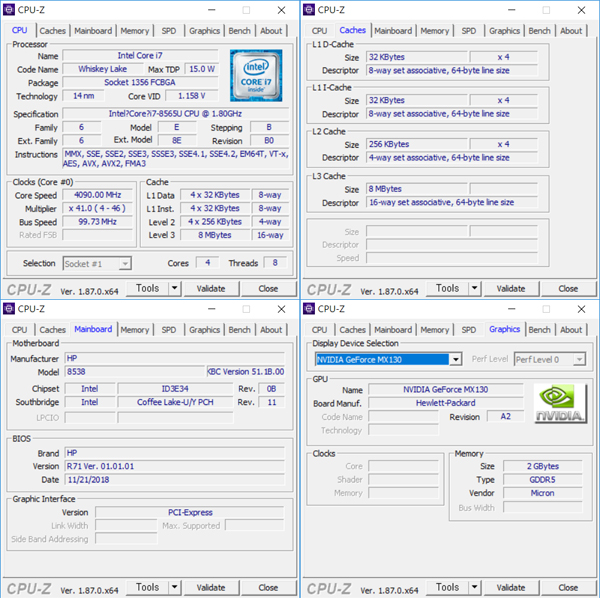Viewport: 600px width, 598px height.
Task: Select CPU tab in Mainboard window
Action: [19, 330]
